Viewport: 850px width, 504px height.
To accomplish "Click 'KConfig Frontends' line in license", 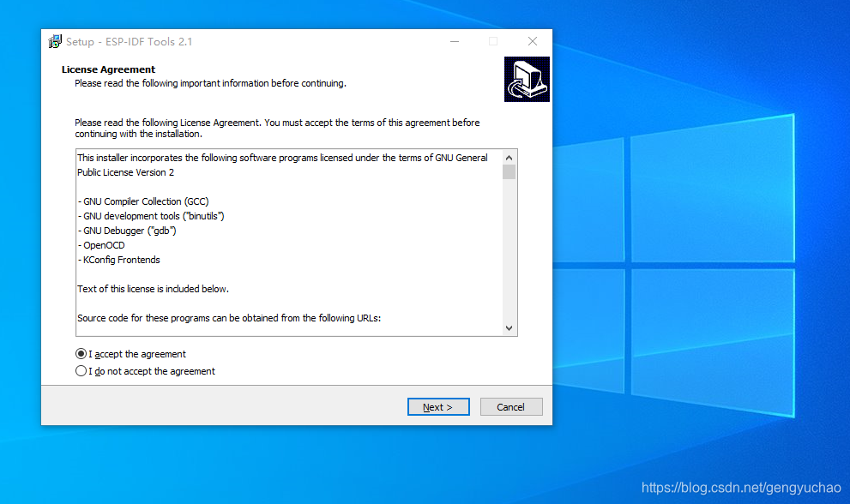I will coord(118,260).
